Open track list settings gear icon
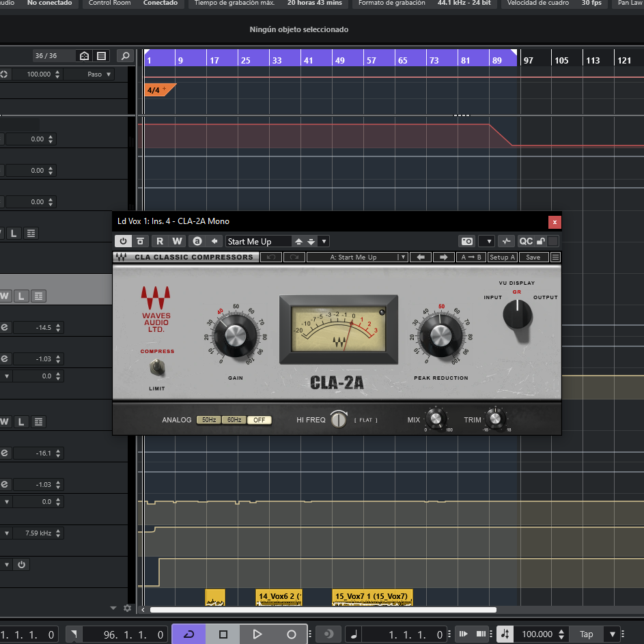 127,608
